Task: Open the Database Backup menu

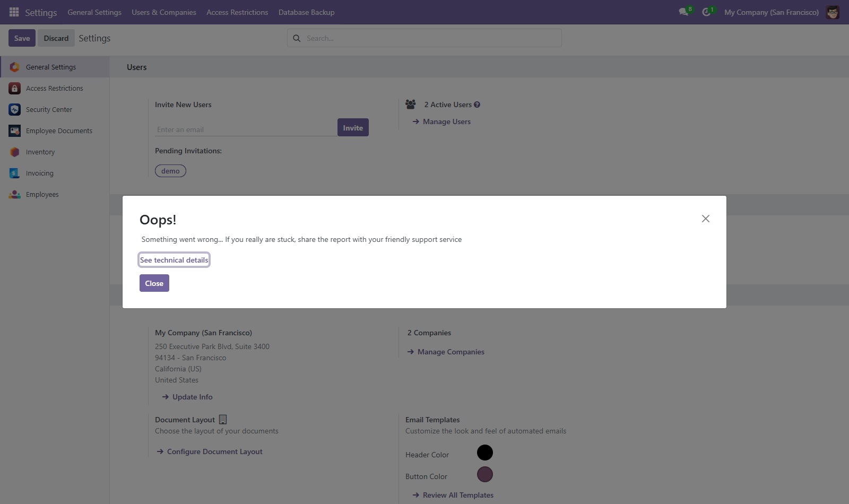Action: (307, 12)
